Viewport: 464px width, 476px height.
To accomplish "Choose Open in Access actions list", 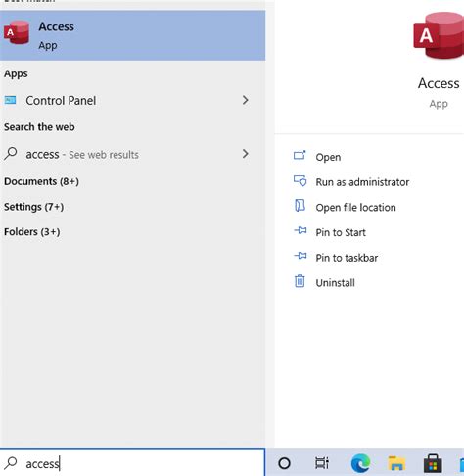I will tap(328, 157).
